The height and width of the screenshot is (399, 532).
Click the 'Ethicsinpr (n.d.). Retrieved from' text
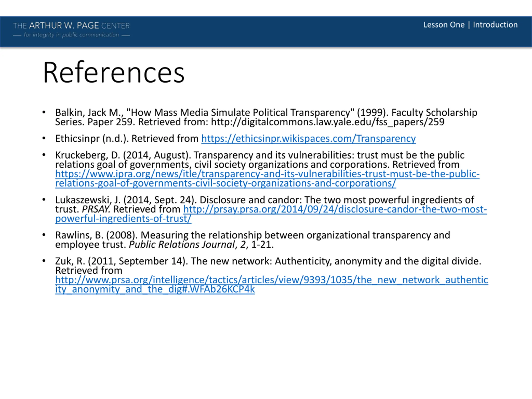pyautogui.click(x=127, y=139)
